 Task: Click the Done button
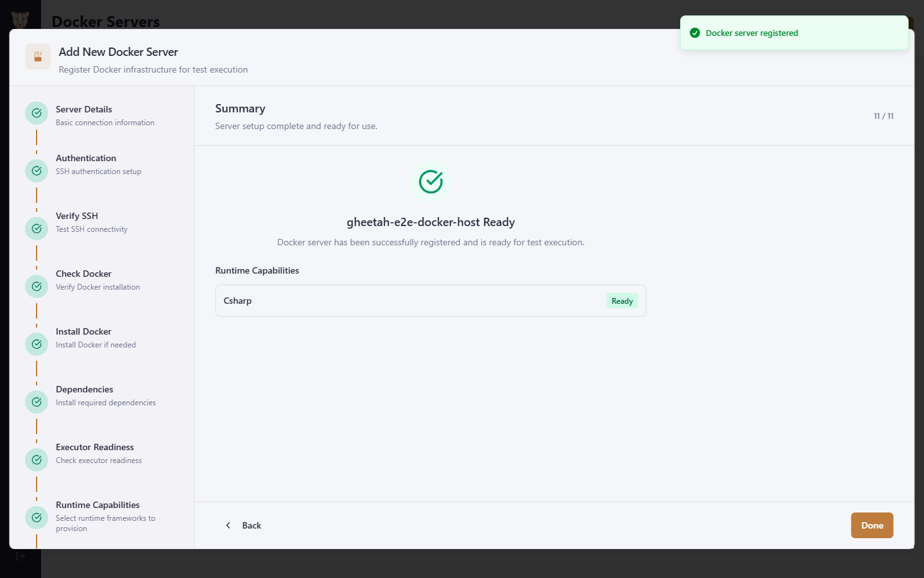click(872, 525)
